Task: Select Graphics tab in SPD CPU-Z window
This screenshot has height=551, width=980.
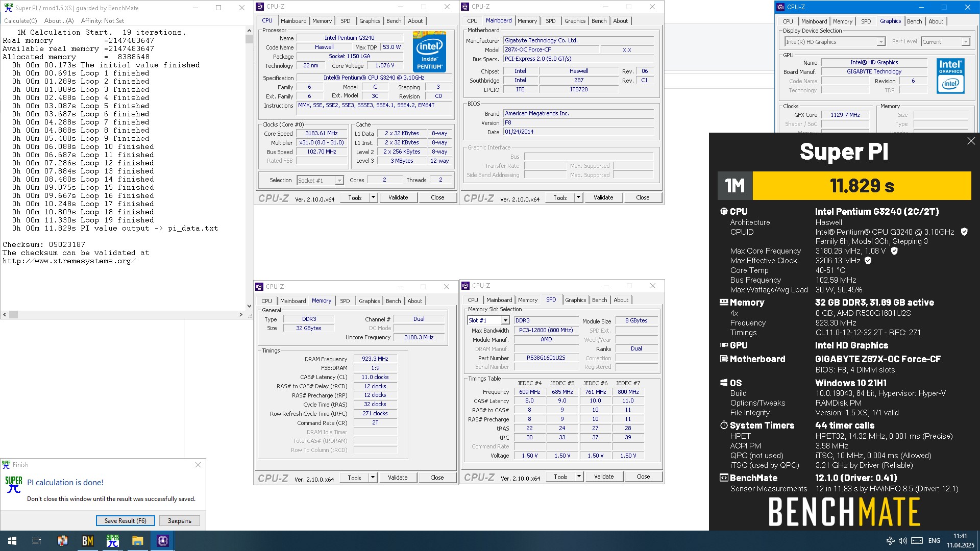Action: [575, 300]
